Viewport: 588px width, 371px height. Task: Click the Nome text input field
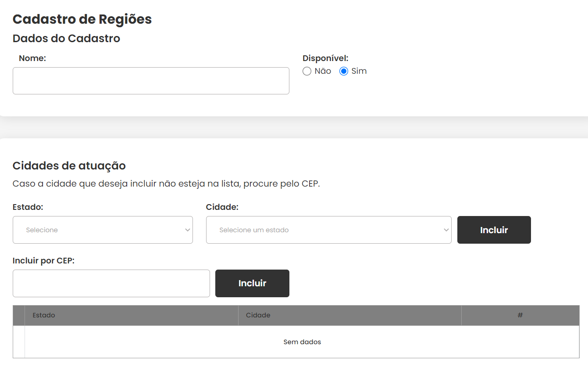click(x=151, y=81)
